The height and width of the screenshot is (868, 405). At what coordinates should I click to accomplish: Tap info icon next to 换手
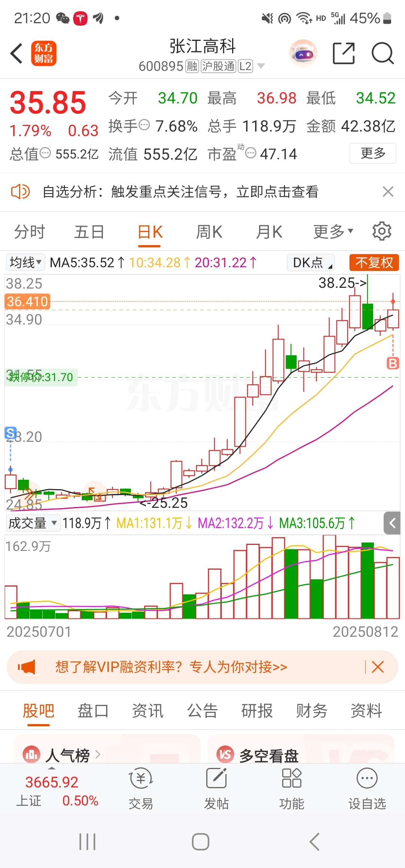pyautogui.click(x=144, y=125)
